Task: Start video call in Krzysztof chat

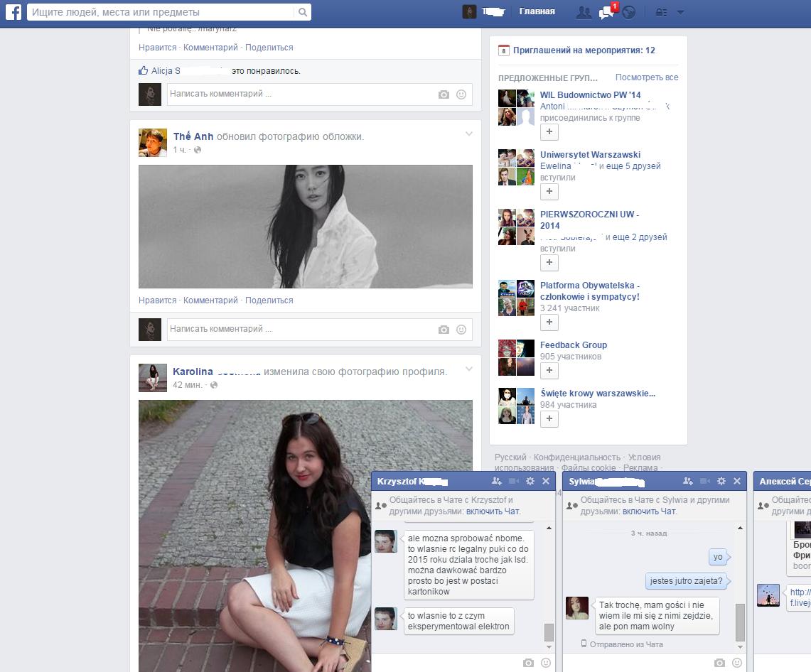Action: 514,481
